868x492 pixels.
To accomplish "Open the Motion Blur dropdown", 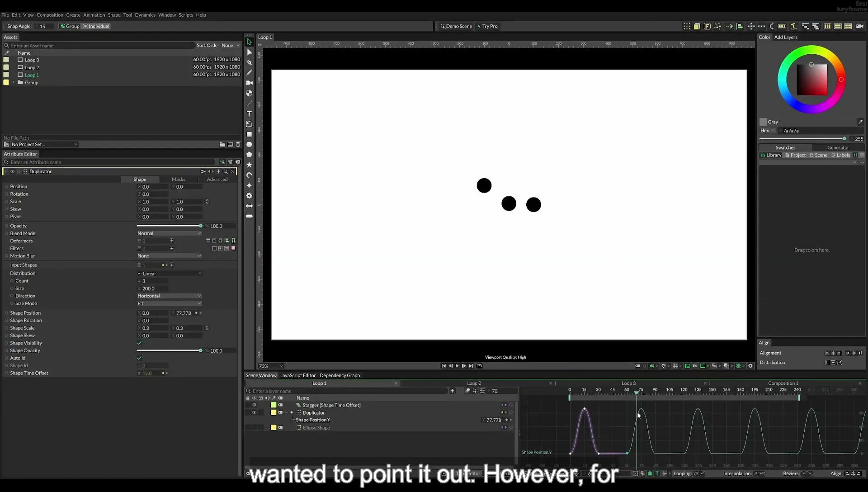I will tap(169, 256).
